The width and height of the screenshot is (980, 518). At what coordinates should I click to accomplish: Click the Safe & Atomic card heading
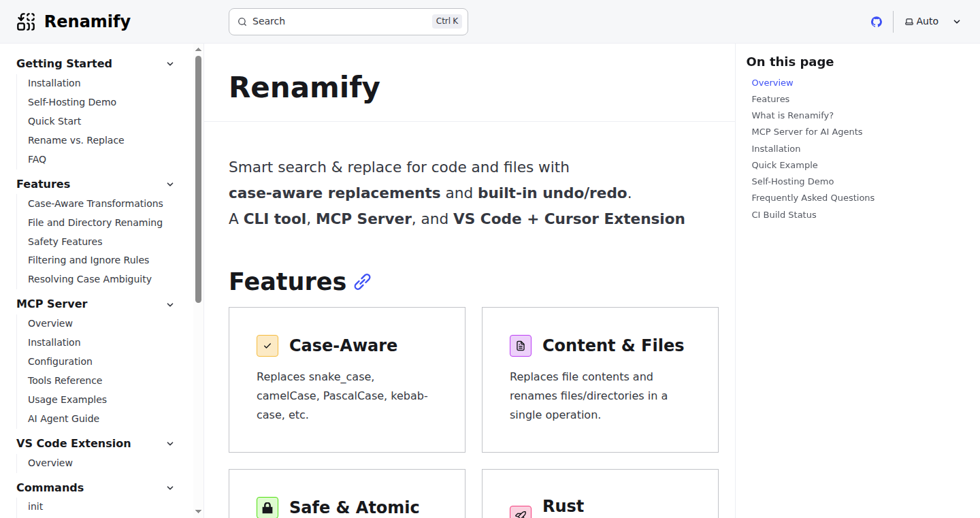[354, 508]
